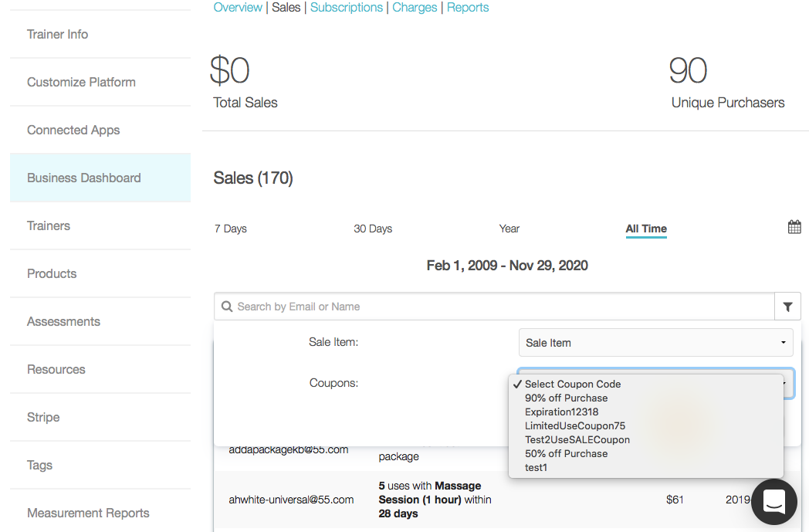Viewport: 809px width, 532px height.
Task: Expand the Sale Item dropdown
Action: tap(655, 343)
